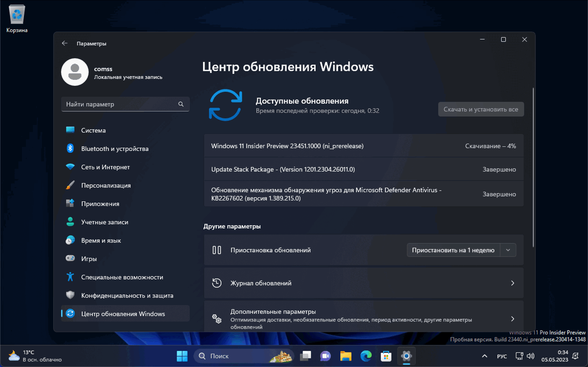The image size is (588, 367).
Task: Launch Microsoft Edge from the taskbar
Action: tap(366, 356)
